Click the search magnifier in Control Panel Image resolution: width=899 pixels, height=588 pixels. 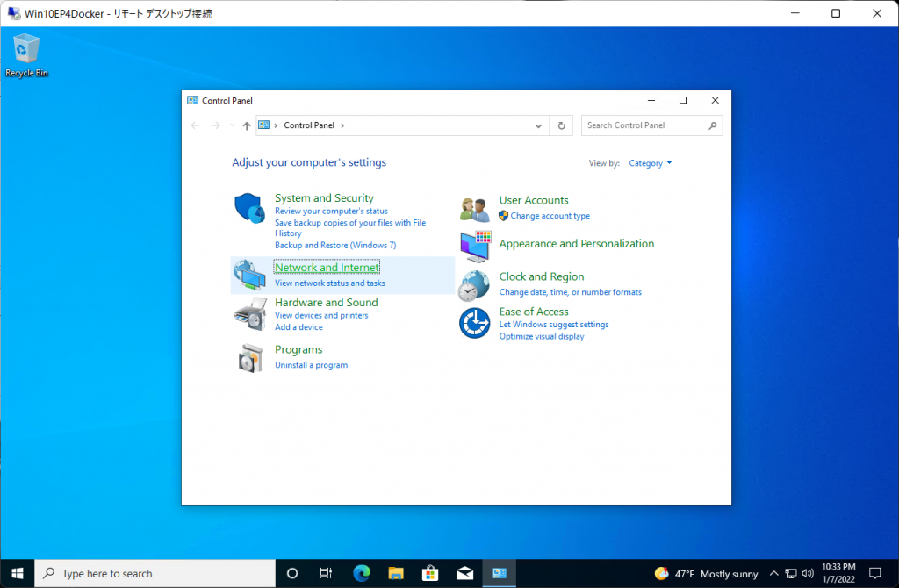coord(712,125)
